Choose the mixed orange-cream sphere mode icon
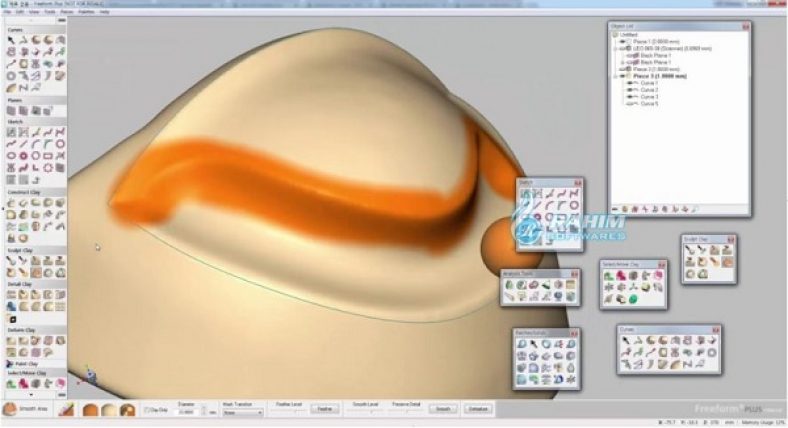 pyautogui.click(x=127, y=410)
